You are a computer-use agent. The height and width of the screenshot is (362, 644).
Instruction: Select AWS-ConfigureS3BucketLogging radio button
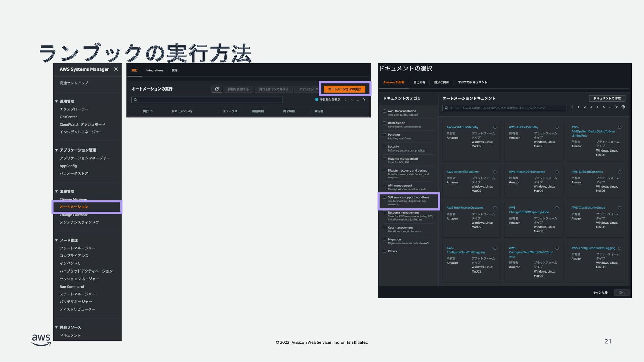(620, 248)
